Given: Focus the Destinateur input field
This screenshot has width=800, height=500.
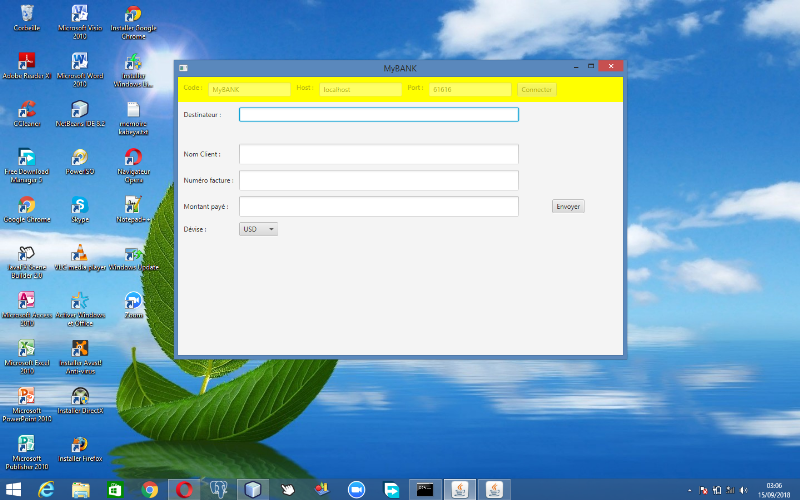Looking at the screenshot, I should (x=379, y=114).
